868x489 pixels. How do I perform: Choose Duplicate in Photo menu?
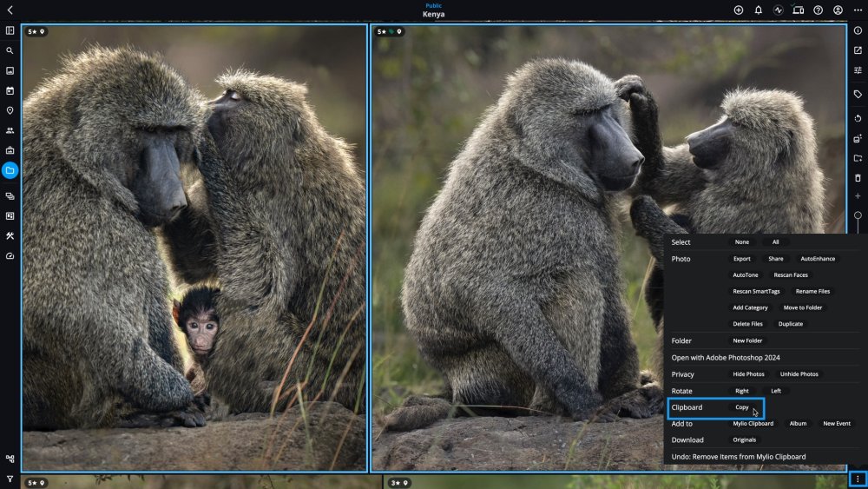[791, 324]
